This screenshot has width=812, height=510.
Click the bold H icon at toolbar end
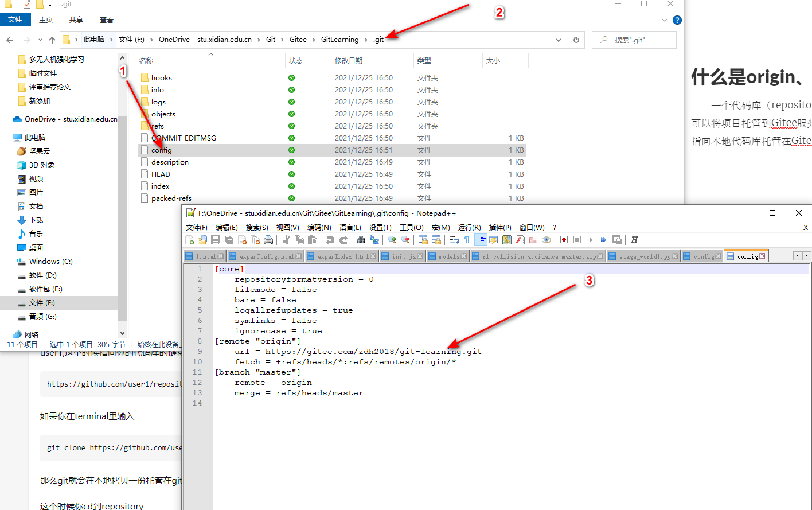click(x=634, y=240)
